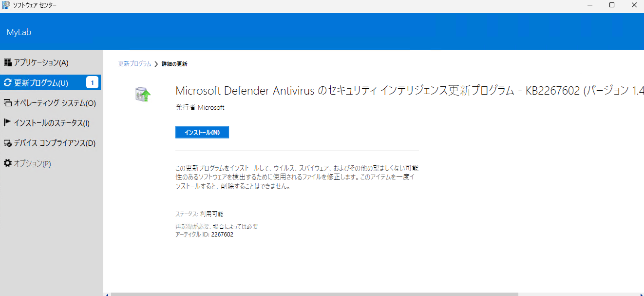Click the オプション gear icon

[x=7, y=163]
